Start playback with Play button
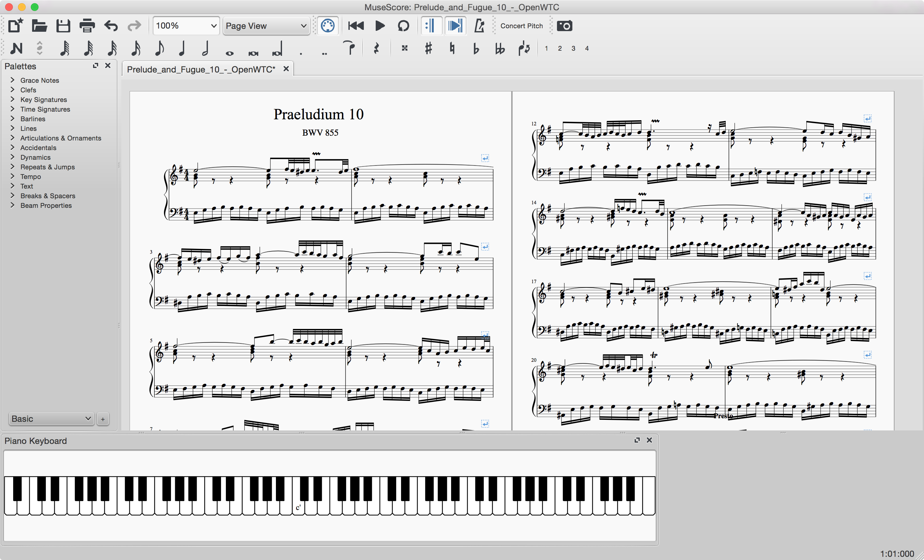Viewport: 924px width, 560px height. pyautogui.click(x=380, y=26)
